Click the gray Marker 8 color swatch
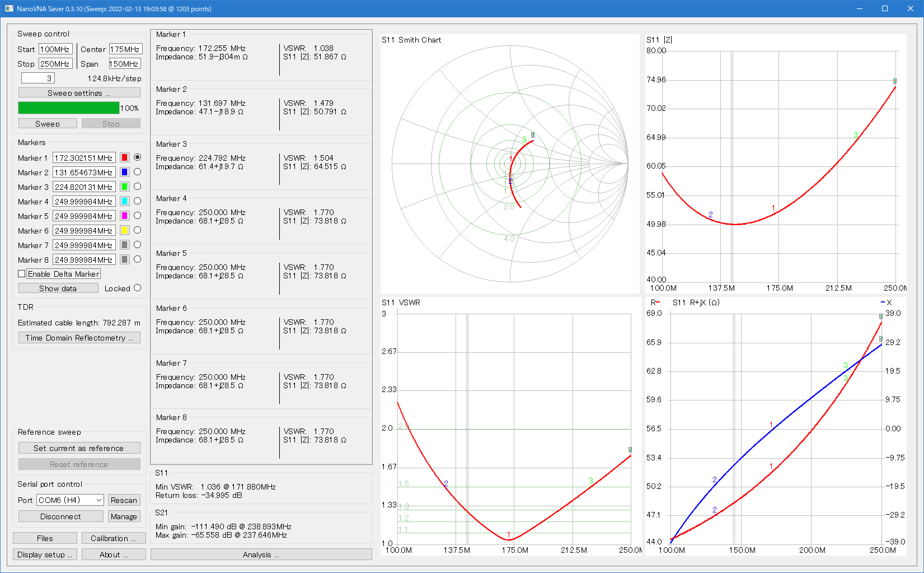This screenshot has width=924, height=573. (124, 260)
